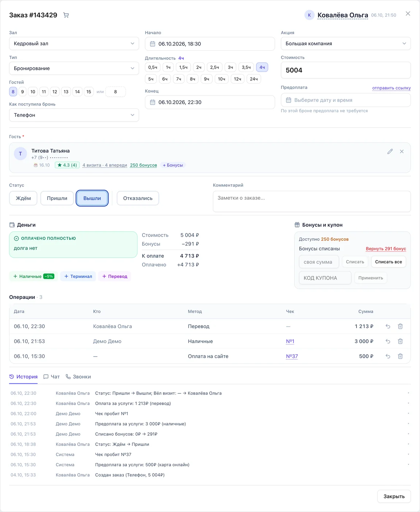Delete the Оплата на сайте operation

[x=400, y=356]
